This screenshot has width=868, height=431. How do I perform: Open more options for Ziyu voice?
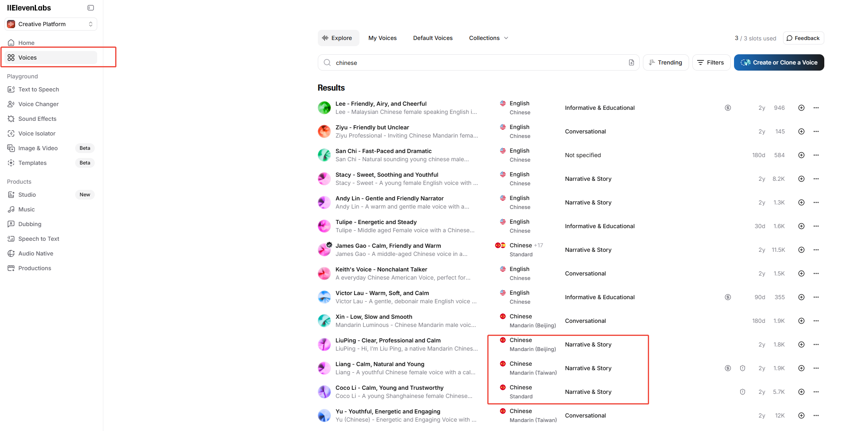pos(816,131)
